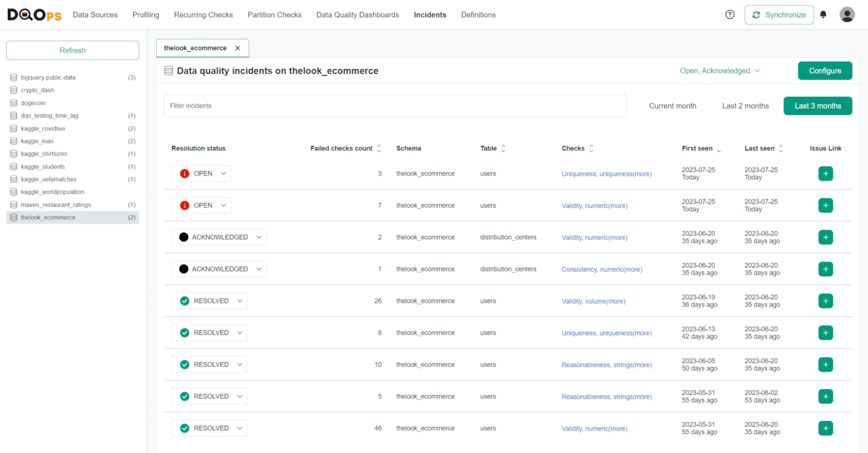Sort by Failed checks count arrows
The image size is (868, 453).
pos(379,148)
